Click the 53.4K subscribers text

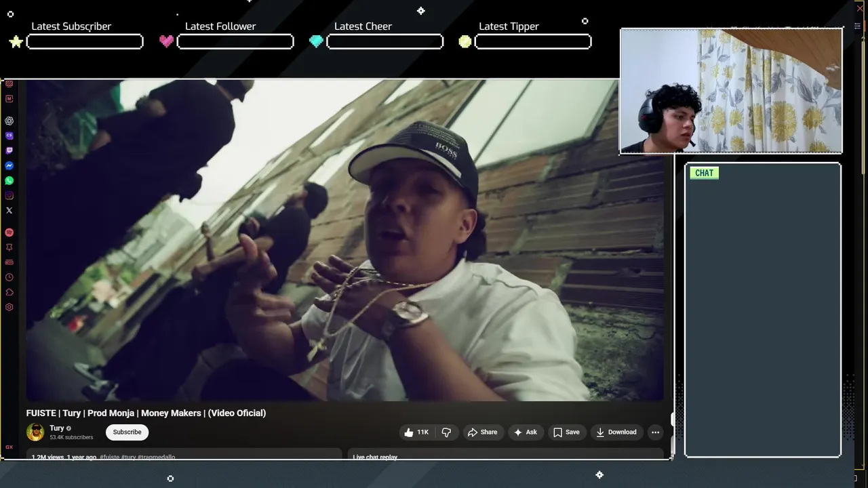[71, 438]
